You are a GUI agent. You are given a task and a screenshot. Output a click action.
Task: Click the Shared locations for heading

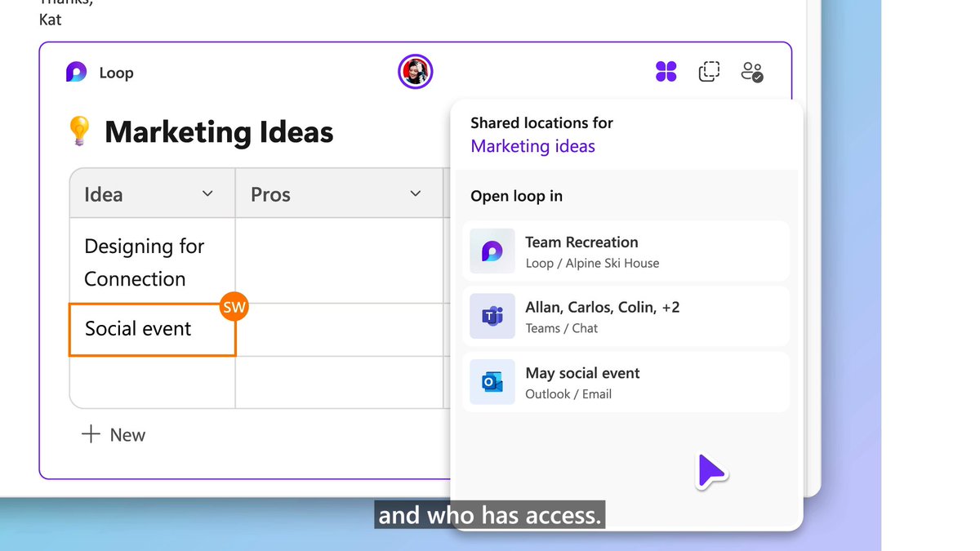[541, 122]
